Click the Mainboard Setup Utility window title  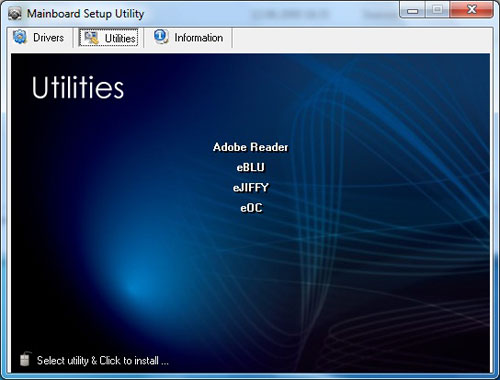85,14
